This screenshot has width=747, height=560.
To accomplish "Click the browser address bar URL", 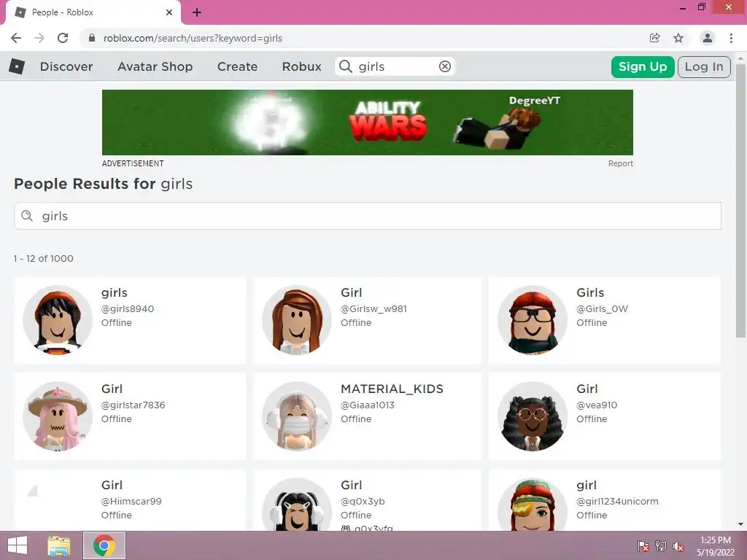I will pyautogui.click(x=193, y=38).
